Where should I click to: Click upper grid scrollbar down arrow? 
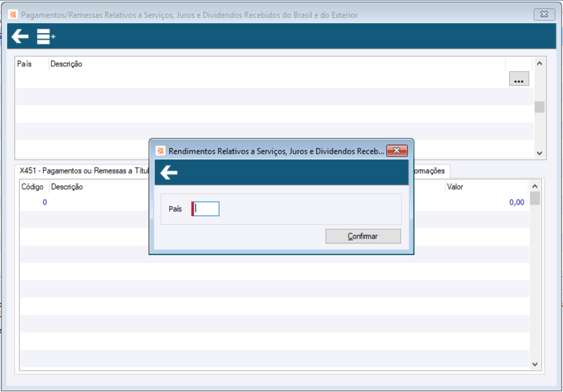[539, 153]
